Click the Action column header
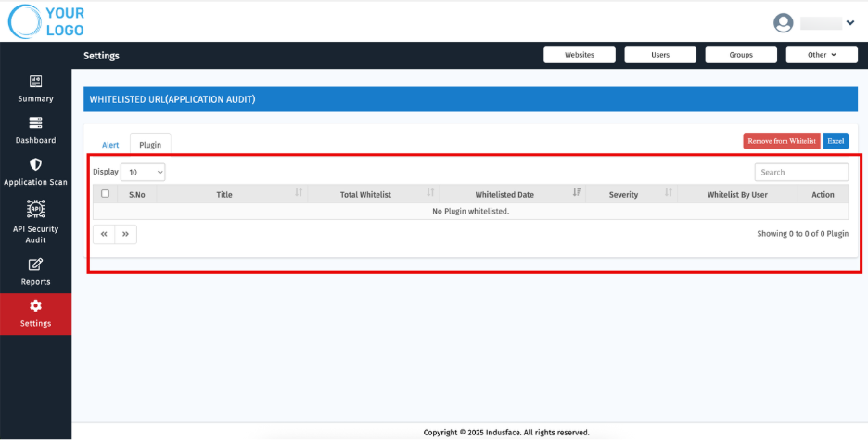The width and height of the screenshot is (868, 440). click(823, 195)
